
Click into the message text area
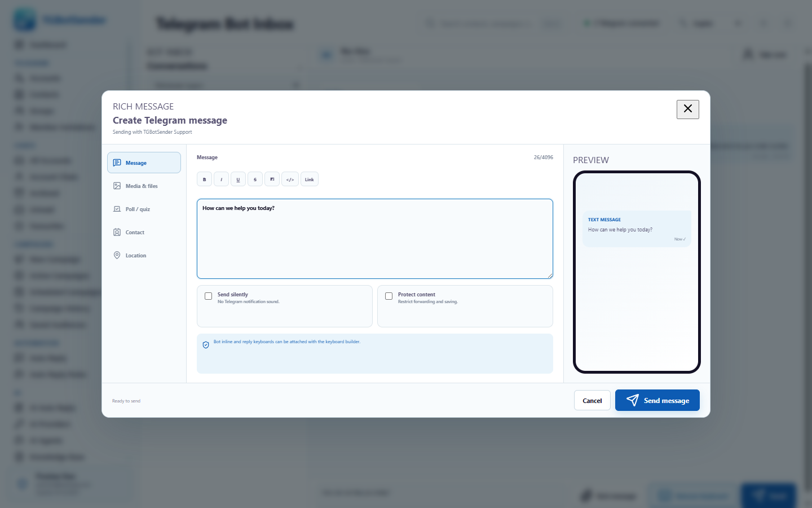click(x=374, y=239)
